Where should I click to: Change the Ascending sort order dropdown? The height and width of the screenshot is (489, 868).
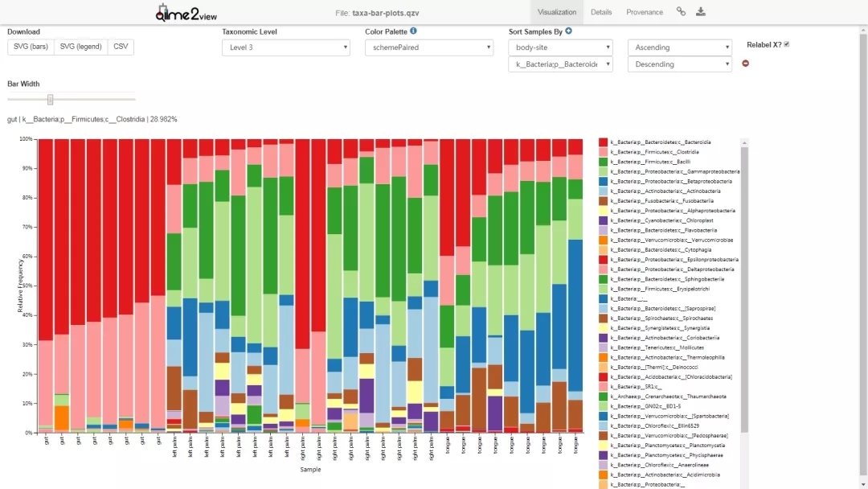pos(679,47)
